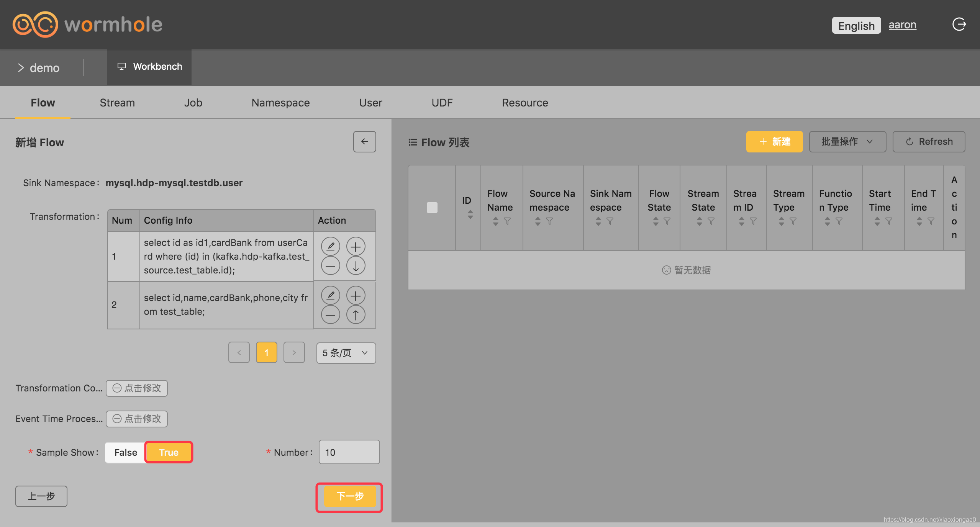Select the False option for Sample Show
Image resolution: width=980 pixels, height=527 pixels.
(125, 452)
